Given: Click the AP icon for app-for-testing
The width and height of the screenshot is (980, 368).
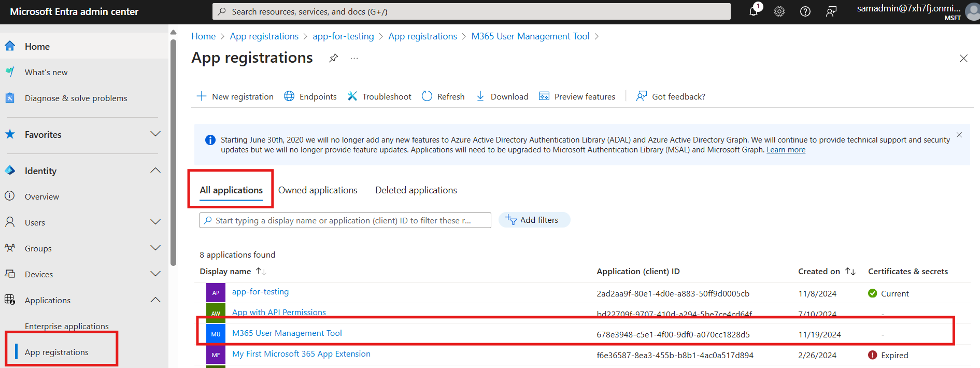Looking at the screenshot, I should click(x=216, y=292).
